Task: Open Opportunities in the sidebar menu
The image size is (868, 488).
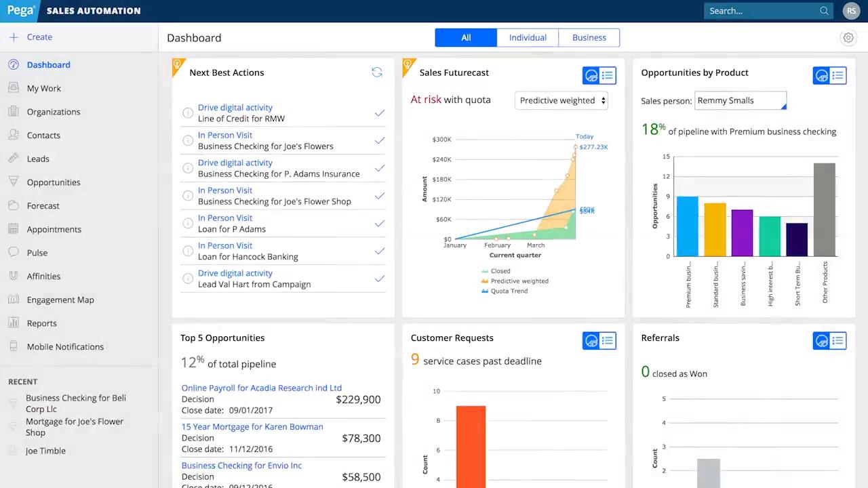Action: pyautogui.click(x=54, y=182)
